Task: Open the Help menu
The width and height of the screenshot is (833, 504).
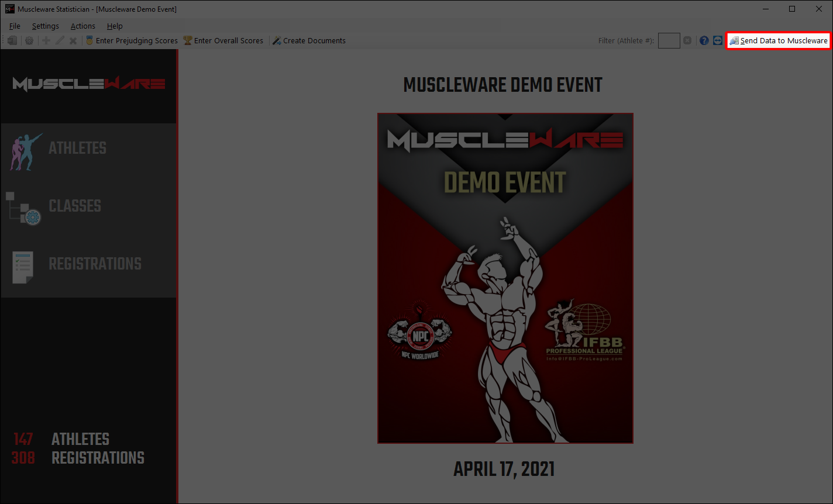Action: 115,26
